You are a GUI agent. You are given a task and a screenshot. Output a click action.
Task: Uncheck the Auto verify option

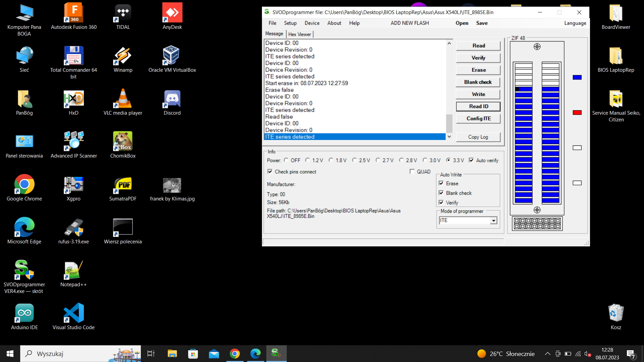[x=471, y=160]
